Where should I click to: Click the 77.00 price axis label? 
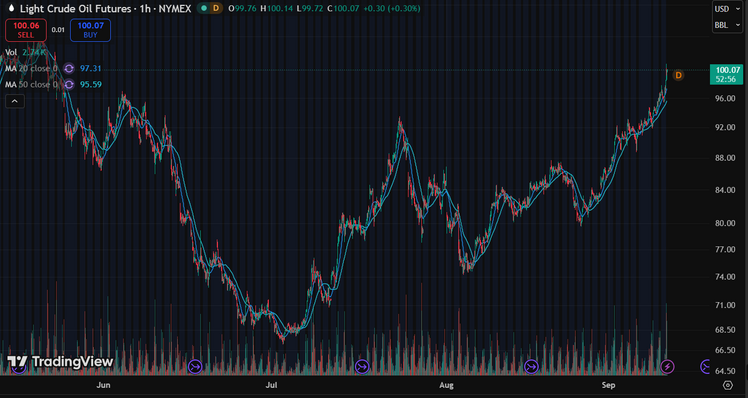(x=724, y=249)
